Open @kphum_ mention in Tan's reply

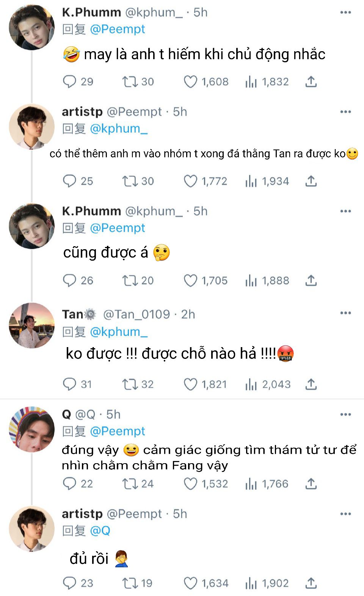click(x=119, y=332)
